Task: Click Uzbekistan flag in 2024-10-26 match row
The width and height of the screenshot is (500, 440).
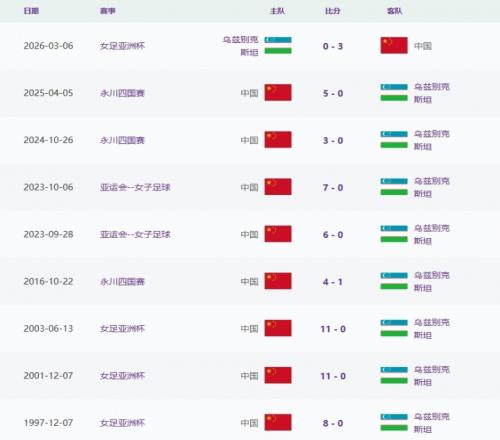Action: (394, 140)
